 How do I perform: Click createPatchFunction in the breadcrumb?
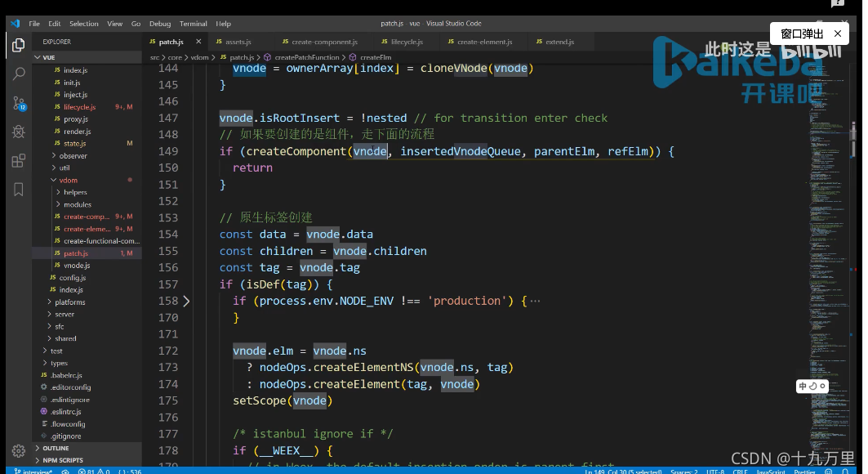(307, 57)
